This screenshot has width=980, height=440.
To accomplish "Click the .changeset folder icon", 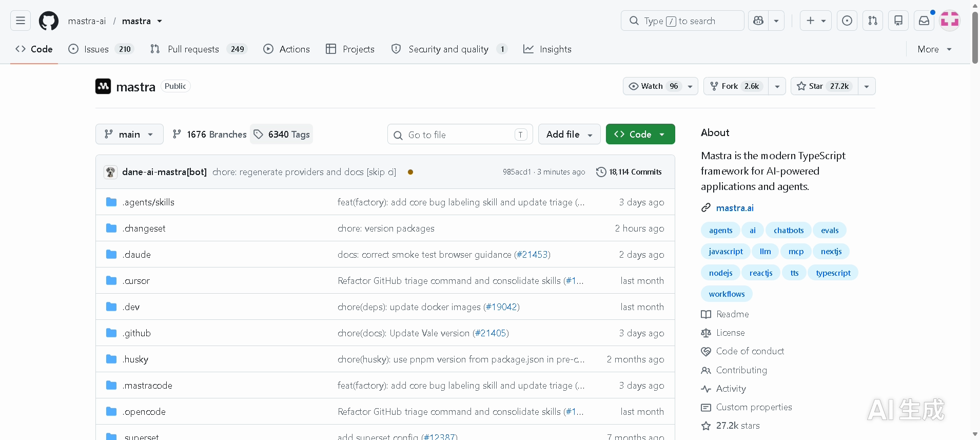I will point(111,228).
